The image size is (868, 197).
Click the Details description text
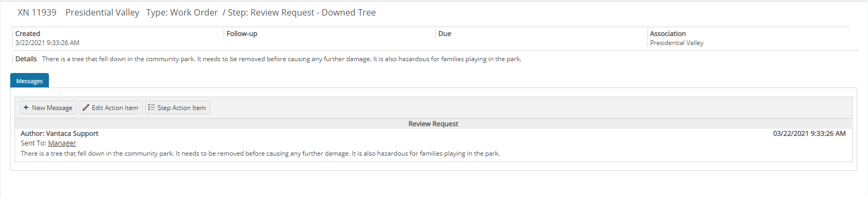tap(282, 59)
